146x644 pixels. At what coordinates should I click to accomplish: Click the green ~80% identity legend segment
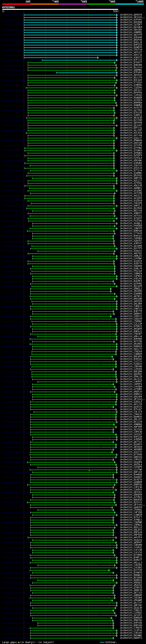click(101, 4)
